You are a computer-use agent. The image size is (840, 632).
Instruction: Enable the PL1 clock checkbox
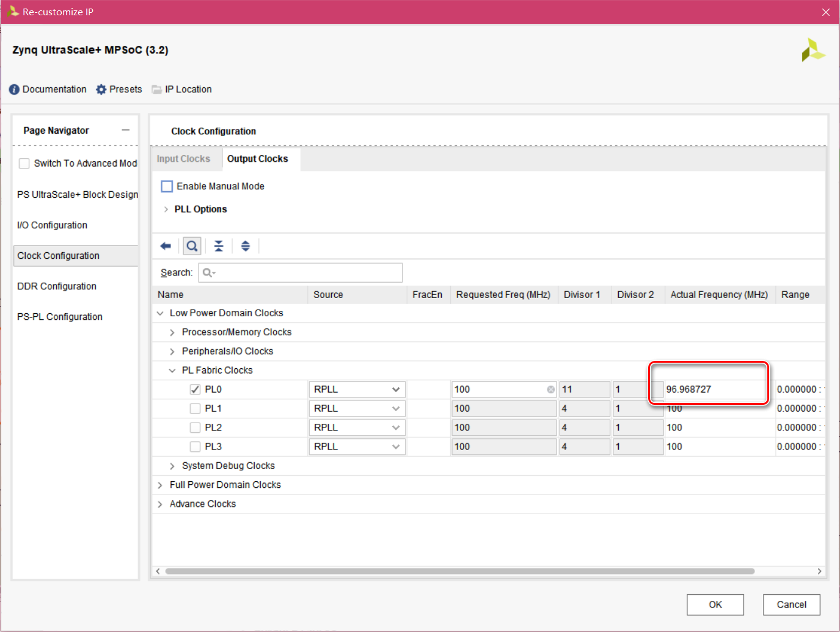pos(195,409)
